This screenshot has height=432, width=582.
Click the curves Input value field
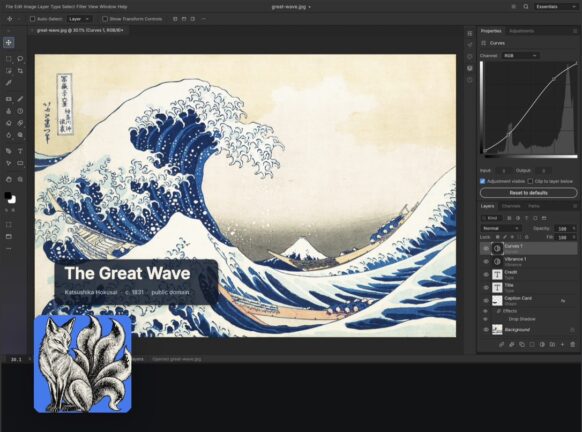[504, 171]
